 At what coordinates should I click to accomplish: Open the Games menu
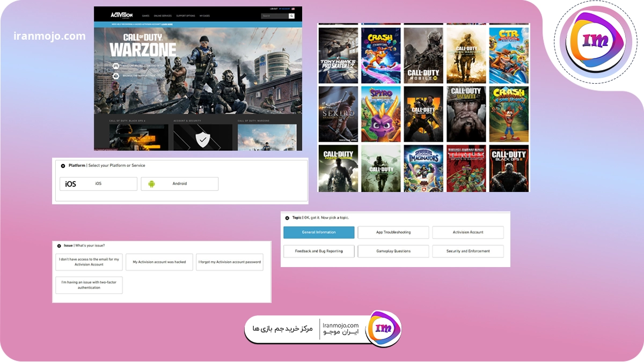[x=146, y=16]
